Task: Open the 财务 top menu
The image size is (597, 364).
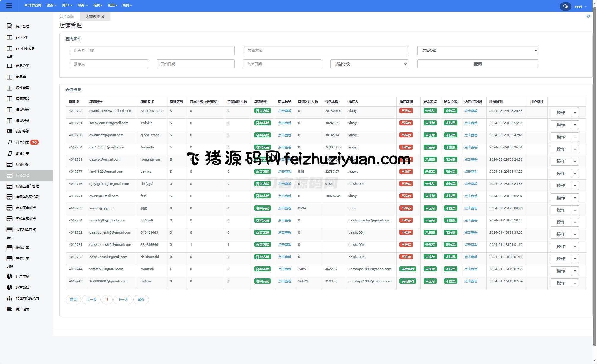Action: click(83, 5)
